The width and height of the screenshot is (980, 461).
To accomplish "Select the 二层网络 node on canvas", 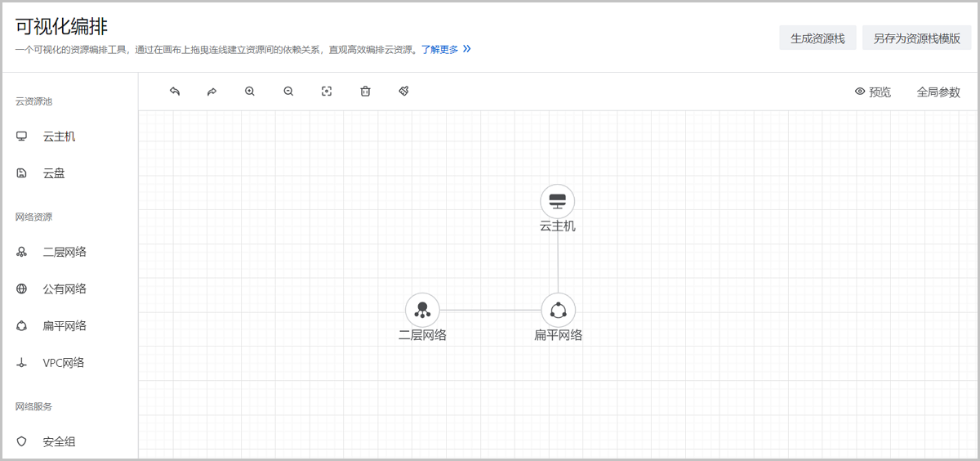I will pyautogui.click(x=422, y=310).
